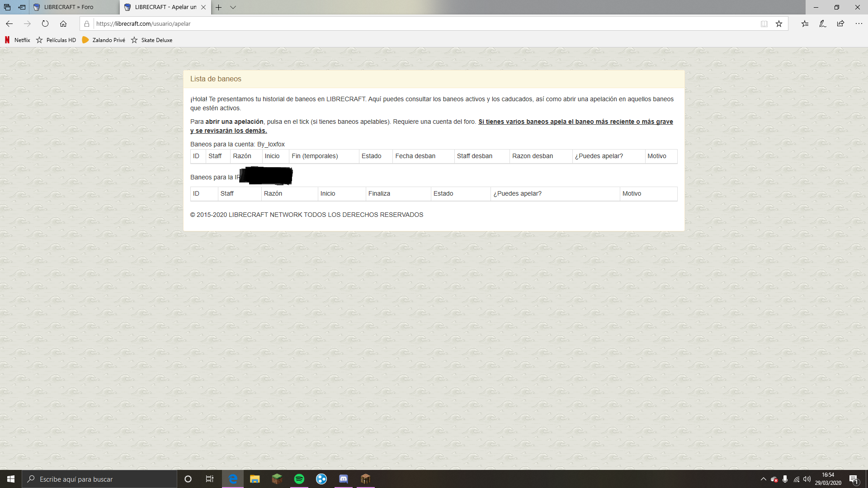Open the volume speaker control
The width and height of the screenshot is (868, 488).
[x=807, y=479]
